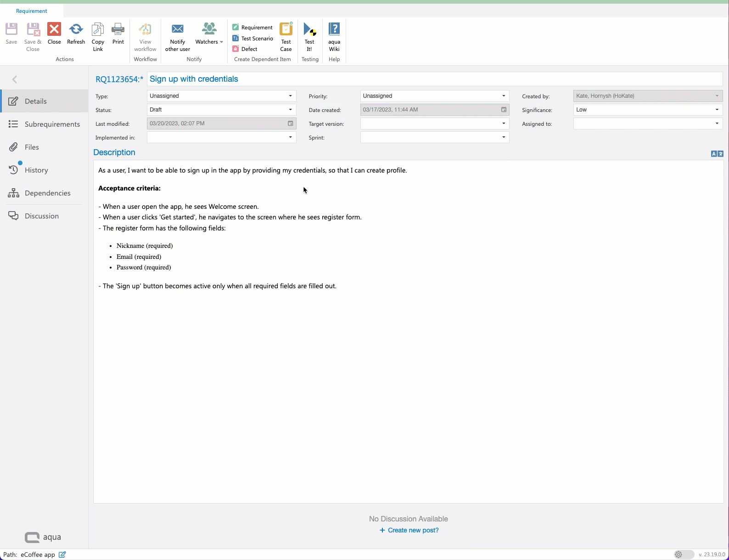Toggle the settings gear switch in status bar
Image resolution: width=729 pixels, height=560 pixels.
tap(684, 554)
